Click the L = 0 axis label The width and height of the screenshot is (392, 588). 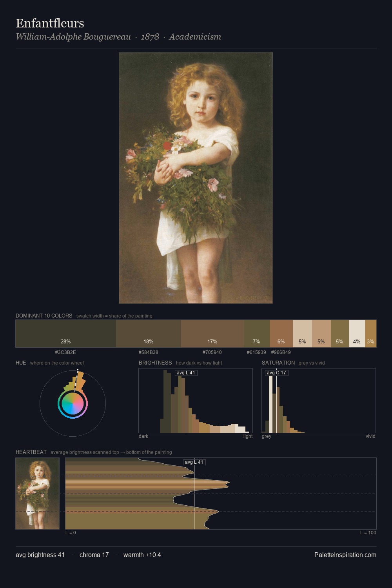pyautogui.click(x=71, y=533)
